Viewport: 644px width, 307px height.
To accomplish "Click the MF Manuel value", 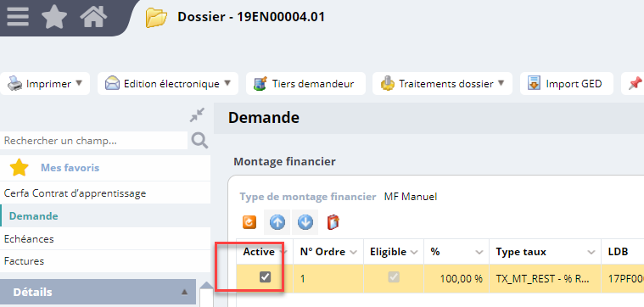I will tap(411, 197).
